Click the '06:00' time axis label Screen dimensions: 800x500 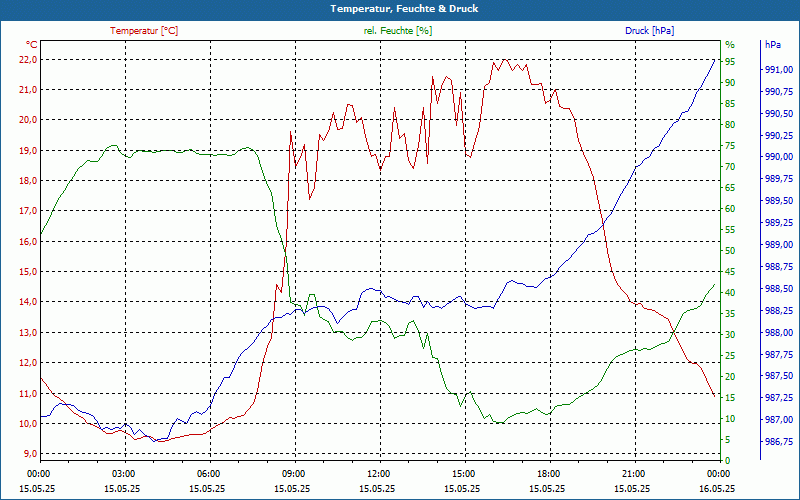click(210, 473)
